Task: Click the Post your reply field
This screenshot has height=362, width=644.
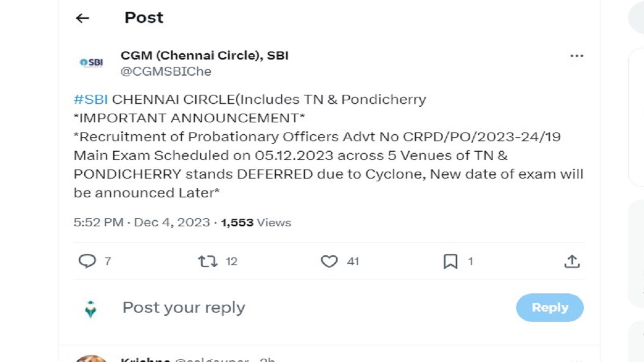Action: click(x=184, y=307)
